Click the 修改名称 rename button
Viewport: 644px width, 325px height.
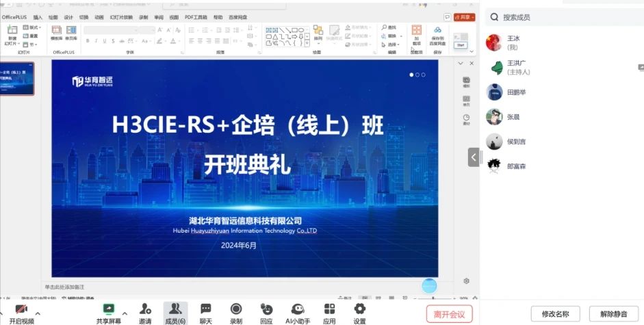(x=555, y=314)
